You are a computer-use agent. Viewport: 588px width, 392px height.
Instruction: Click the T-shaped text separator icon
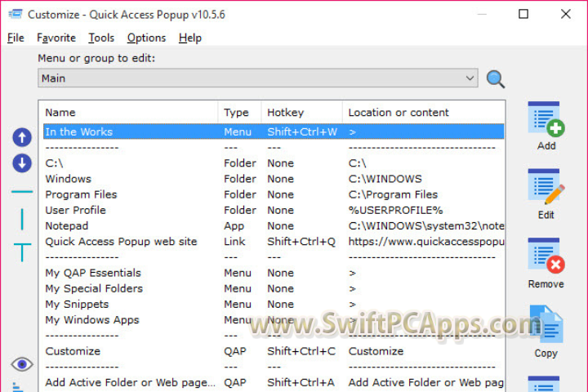pos(22,252)
